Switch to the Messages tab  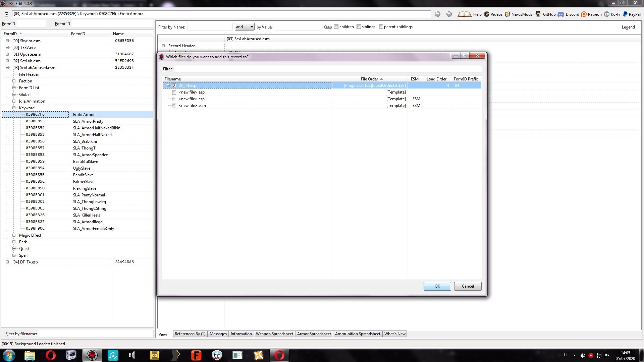(218, 334)
